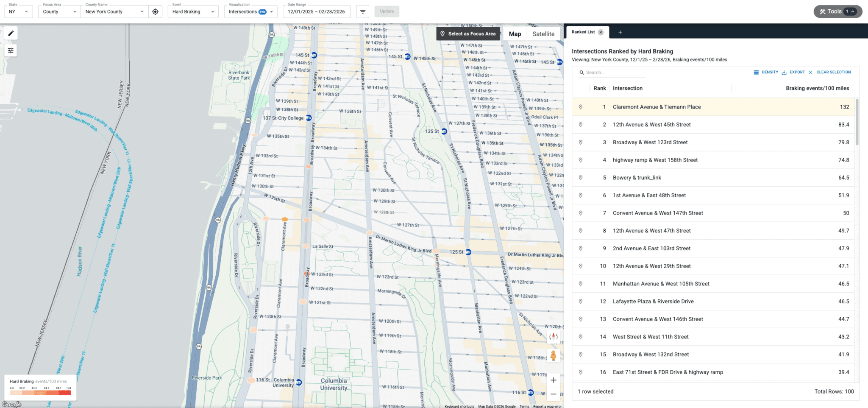Select the pencil draw tool on map
Screen dimensions: 868x408
(11, 33)
